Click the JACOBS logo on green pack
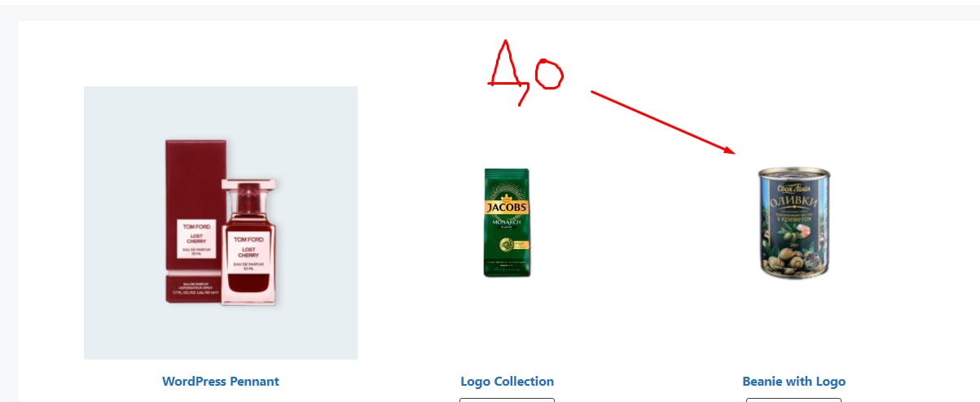Screen dimensions: 980x402 tap(507, 207)
